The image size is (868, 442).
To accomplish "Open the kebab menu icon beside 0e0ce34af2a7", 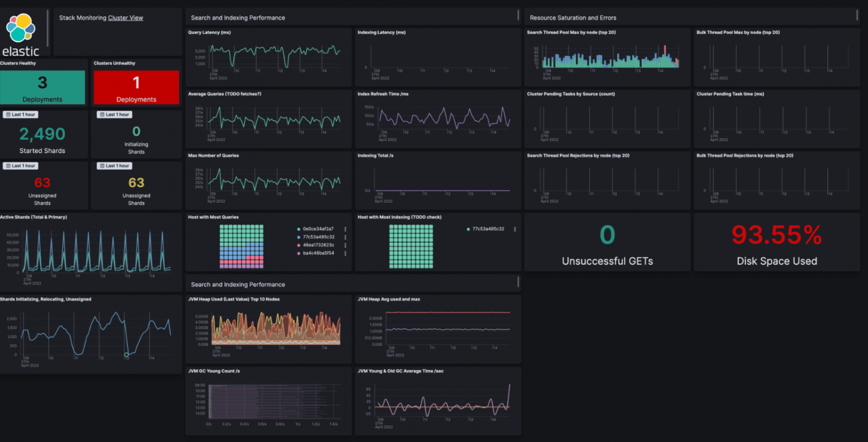I will 346,229.
